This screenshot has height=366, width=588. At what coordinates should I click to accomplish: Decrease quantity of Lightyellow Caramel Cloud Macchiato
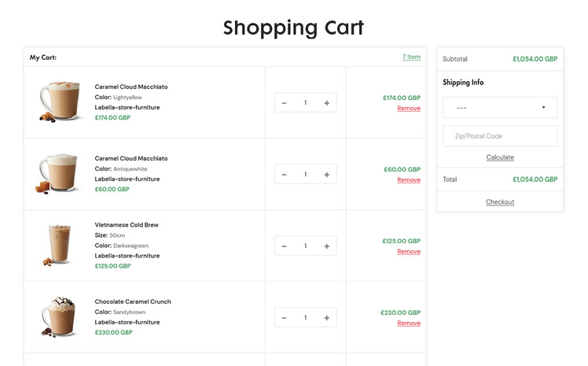[x=285, y=103]
